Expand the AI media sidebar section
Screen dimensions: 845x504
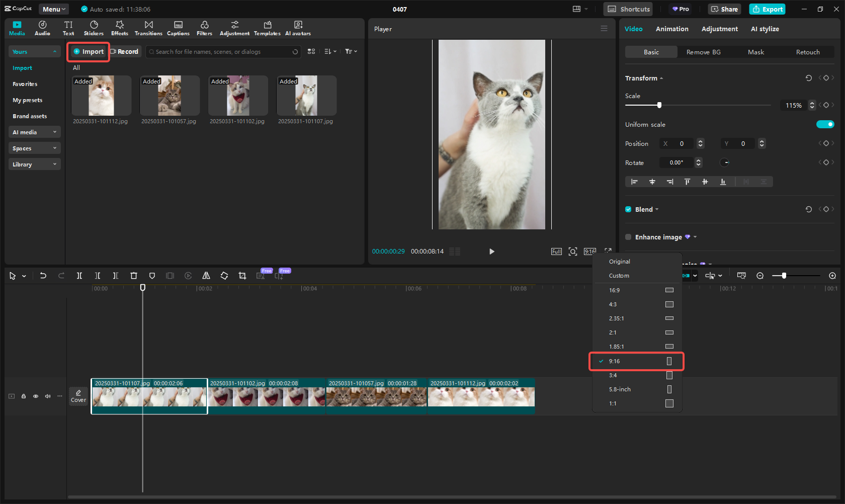click(x=34, y=132)
